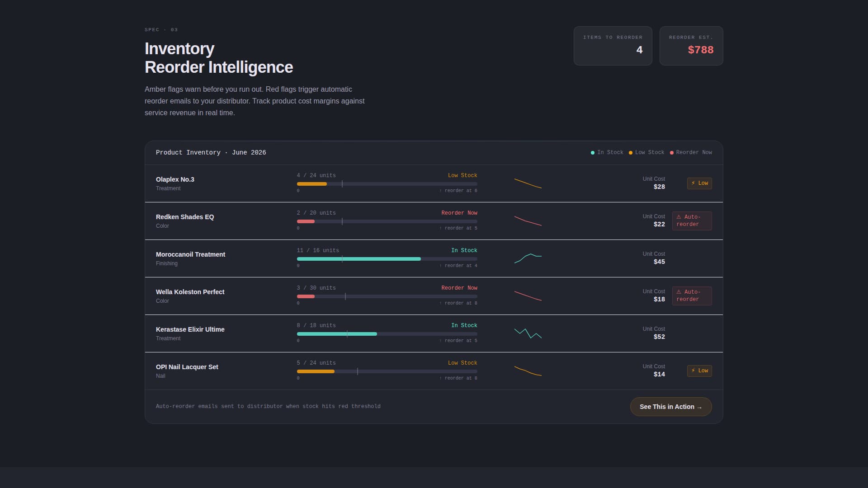Click the auto-reorder emails footer note
This screenshot has height=488, width=868.
pyautogui.click(x=268, y=407)
